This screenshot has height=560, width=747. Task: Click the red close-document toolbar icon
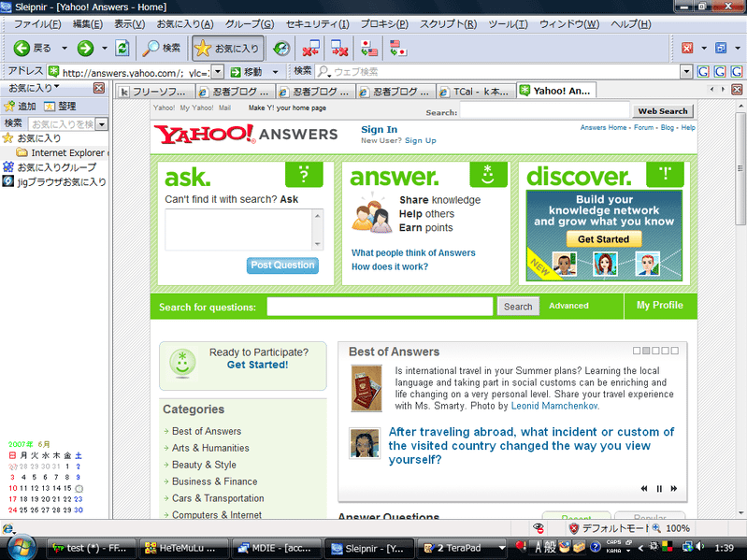pyautogui.click(x=687, y=48)
